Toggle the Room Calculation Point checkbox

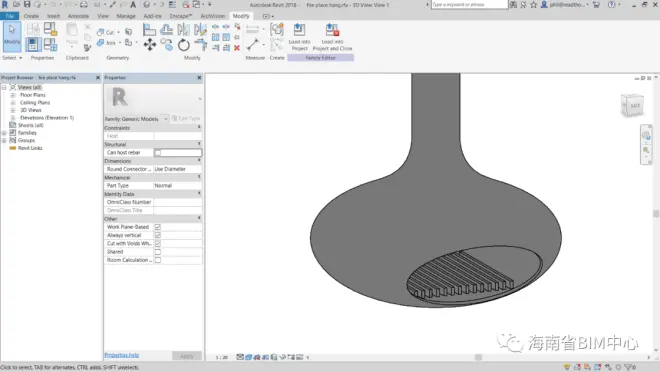[x=157, y=260]
